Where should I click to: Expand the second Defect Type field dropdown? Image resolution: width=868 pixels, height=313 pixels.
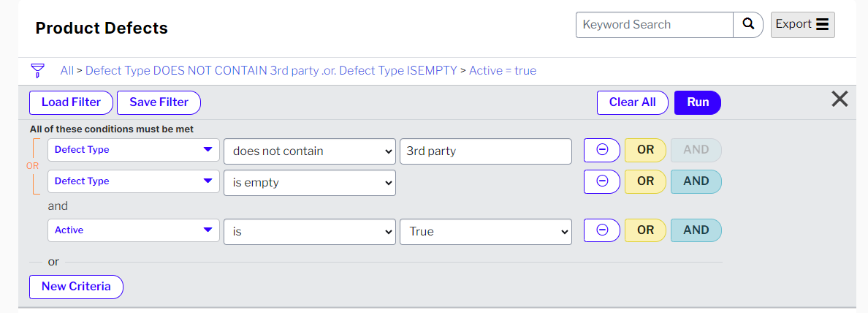134,181
